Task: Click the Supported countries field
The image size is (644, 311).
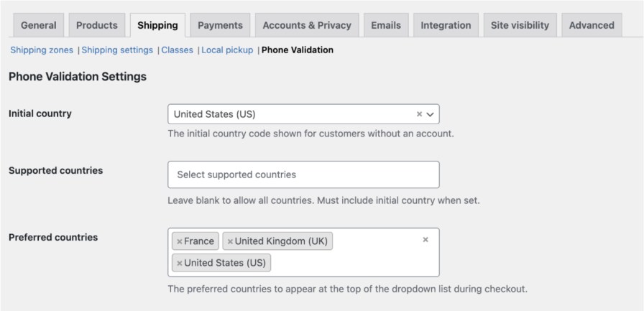Action: (303, 175)
